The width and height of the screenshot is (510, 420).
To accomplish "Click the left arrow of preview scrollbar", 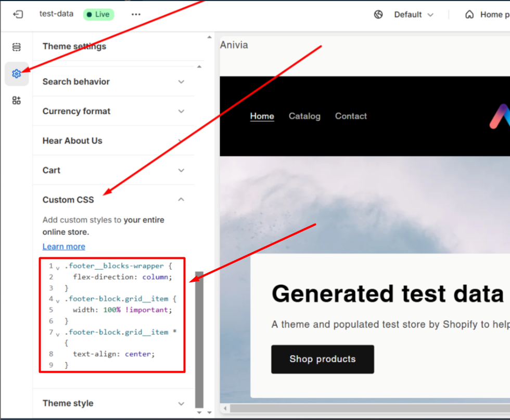I will coord(225,409).
